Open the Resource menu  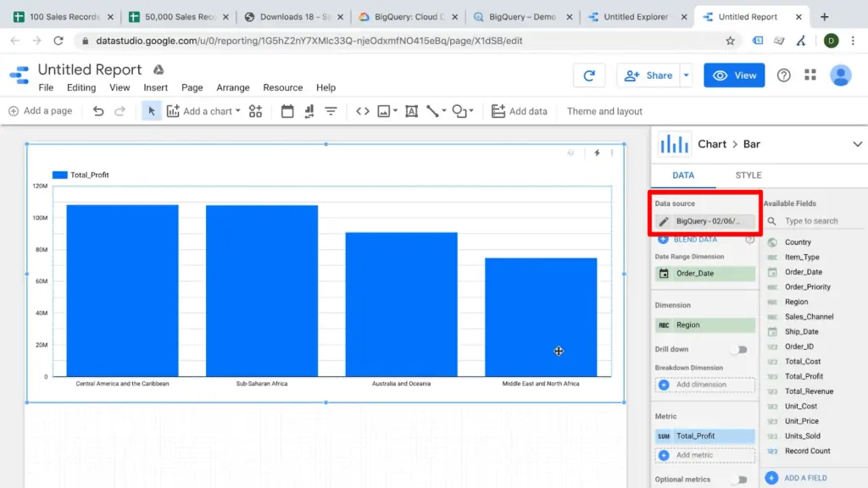click(x=282, y=87)
